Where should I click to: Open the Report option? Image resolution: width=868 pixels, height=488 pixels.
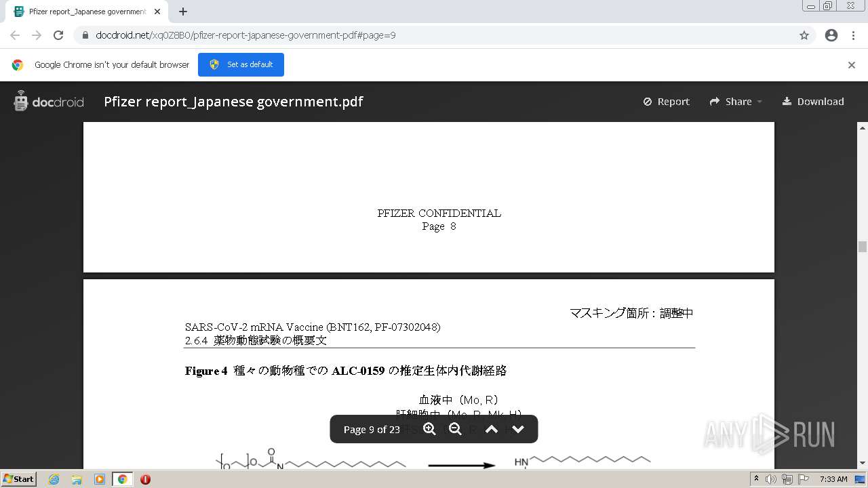point(666,102)
